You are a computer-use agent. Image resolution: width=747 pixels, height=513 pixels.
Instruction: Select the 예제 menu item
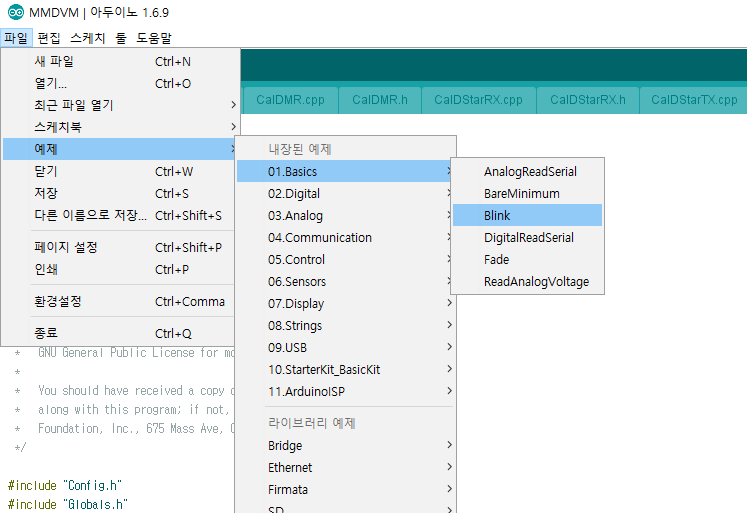click(119, 149)
